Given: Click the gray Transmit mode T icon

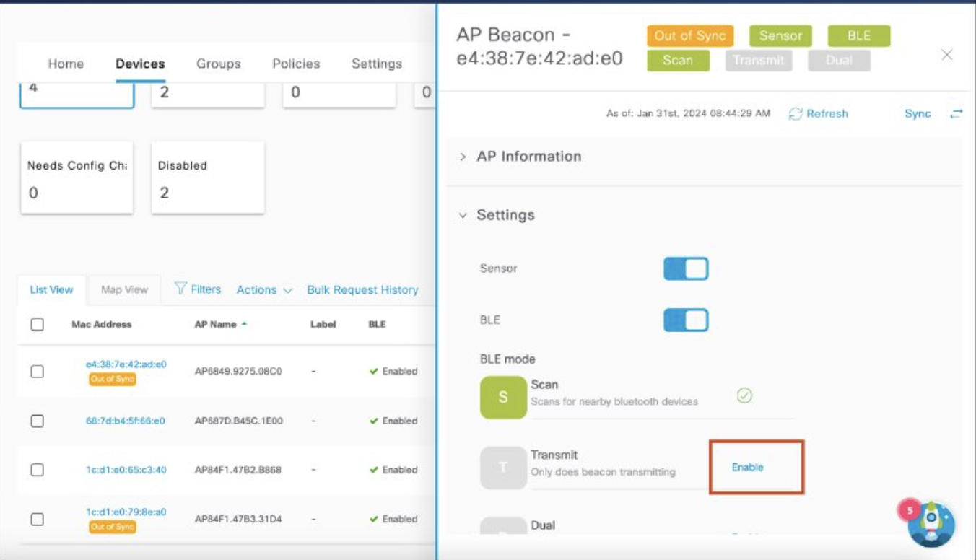Looking at the screenshot, I should click(503, 467).
